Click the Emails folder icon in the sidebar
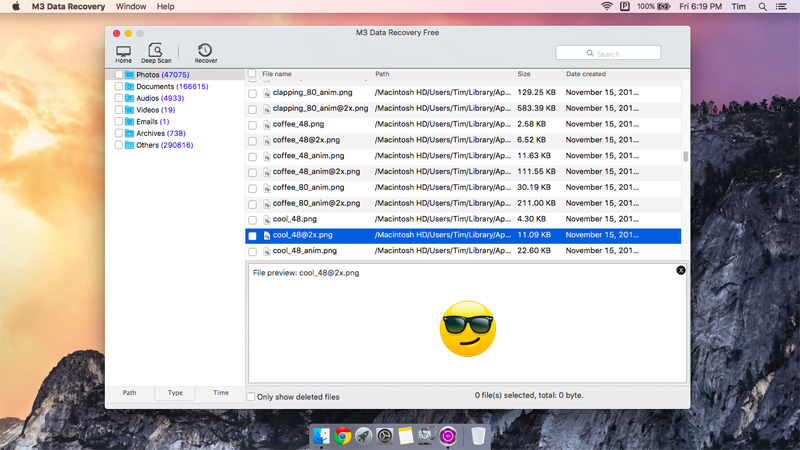 (x=130, y=121)
